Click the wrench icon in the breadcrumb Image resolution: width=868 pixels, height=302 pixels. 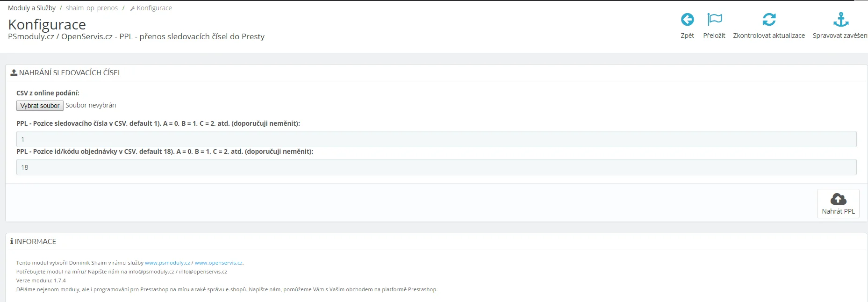click(x=132, y=8)
